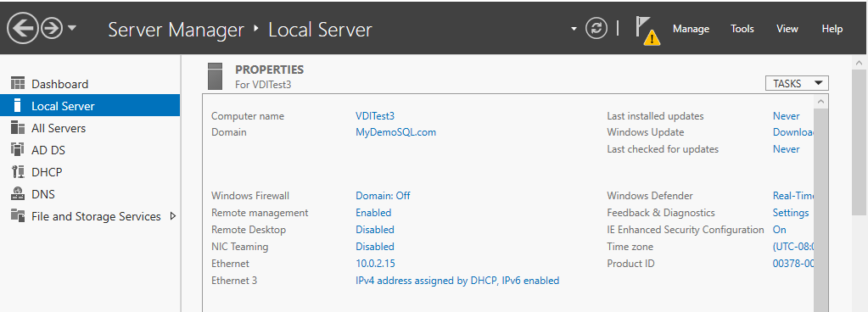The width and height of the screenshot is (868, 312).
Task: Click the back navigation arrow
Action: click(x=22, y=28)
